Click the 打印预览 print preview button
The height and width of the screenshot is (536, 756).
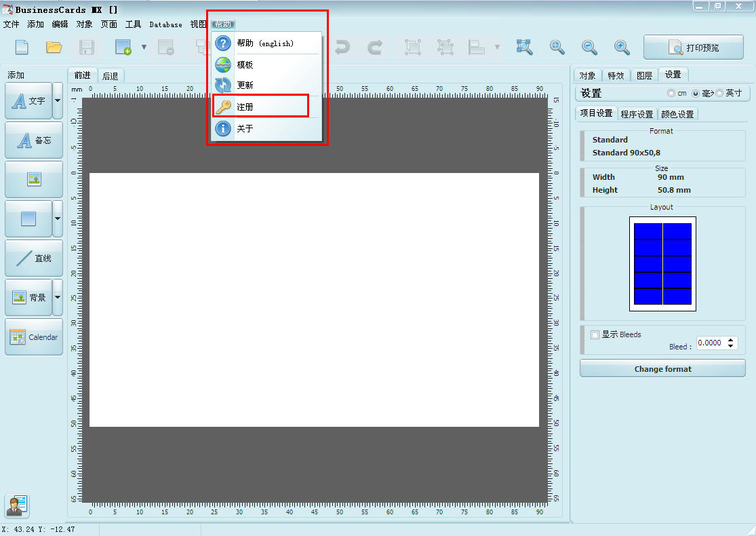tap(694, 47)
